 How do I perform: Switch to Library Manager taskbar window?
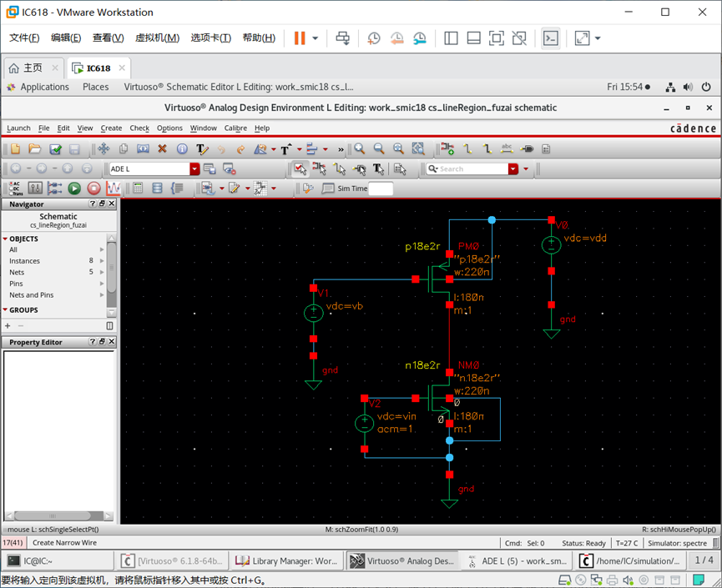(287, 560)
